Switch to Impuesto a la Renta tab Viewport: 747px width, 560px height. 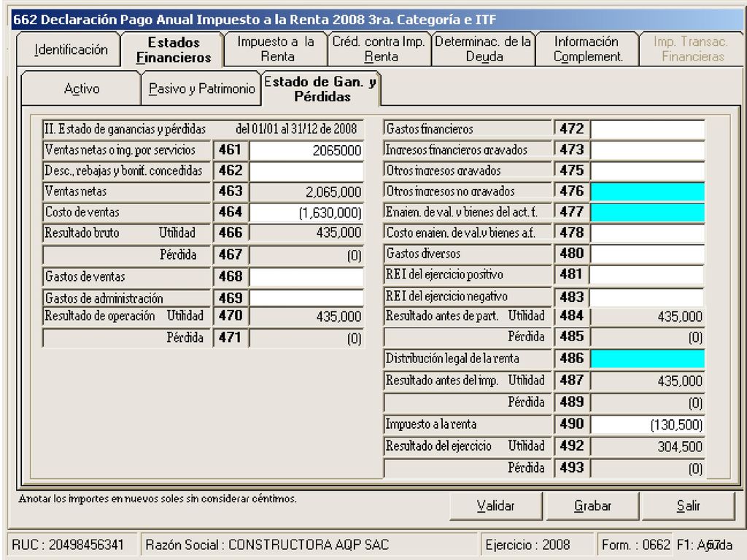coord(276,49)
